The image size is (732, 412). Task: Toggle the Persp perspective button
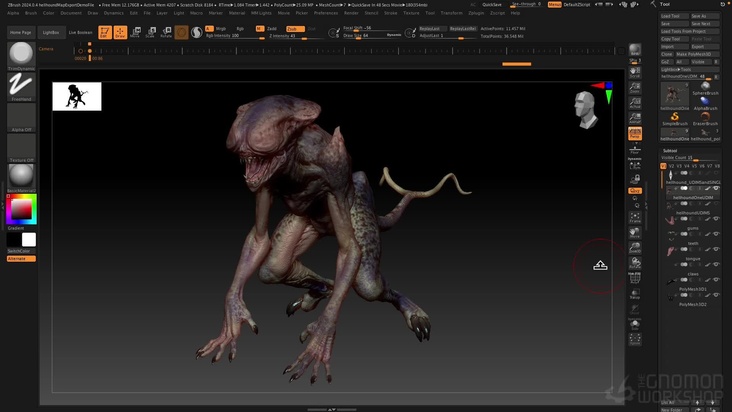pos(635,134)
